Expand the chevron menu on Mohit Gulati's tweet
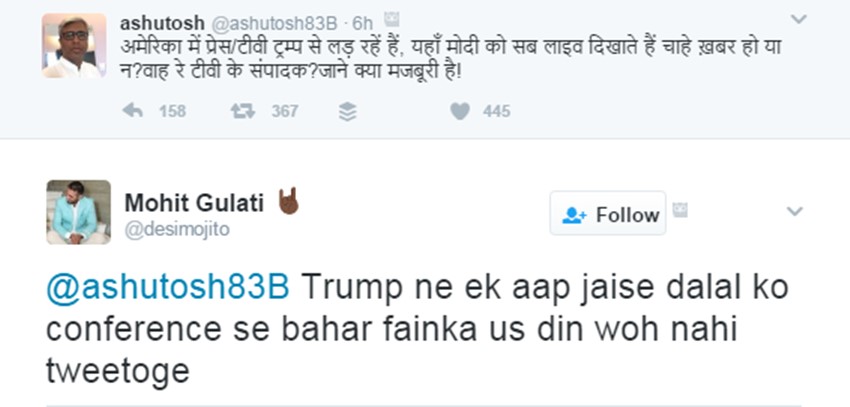The height and width of the screenshot is (407, 850). point(795,211)
